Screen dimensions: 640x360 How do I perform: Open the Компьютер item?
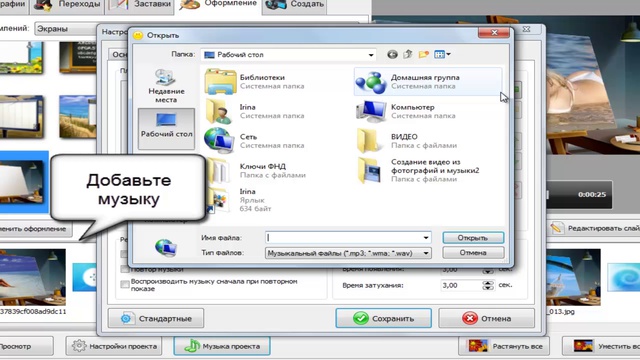pyautogui.click(x=406, y=111)
